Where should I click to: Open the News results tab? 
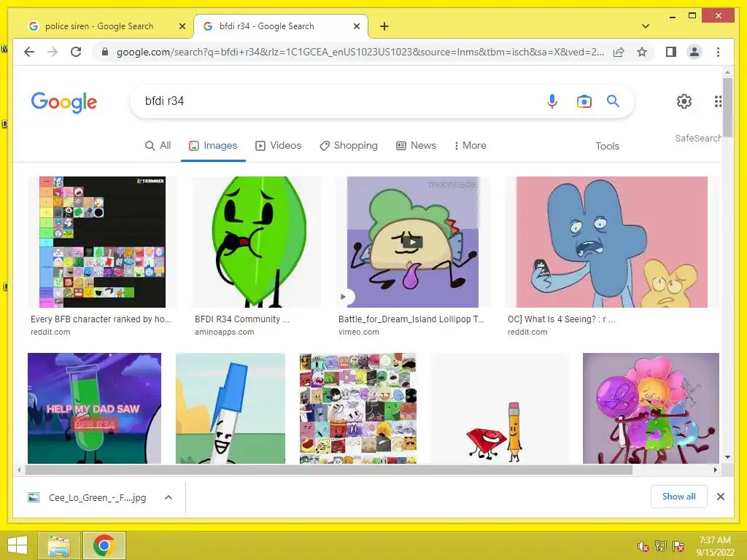[416, 146]
